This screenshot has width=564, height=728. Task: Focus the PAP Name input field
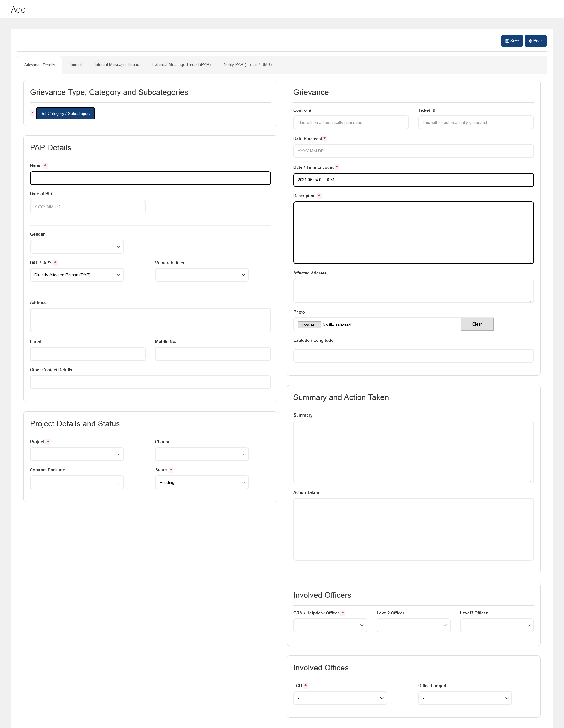pyautogui.click(x=150, y=178)
